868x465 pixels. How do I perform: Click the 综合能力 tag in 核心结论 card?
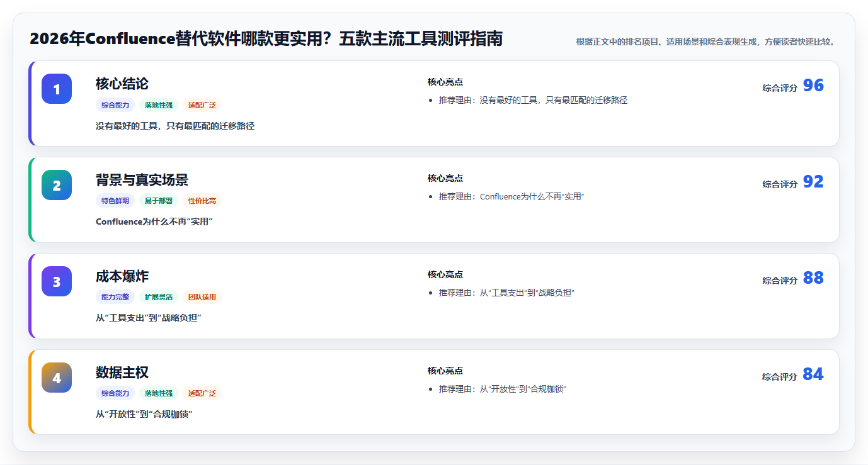click(115, 105)
